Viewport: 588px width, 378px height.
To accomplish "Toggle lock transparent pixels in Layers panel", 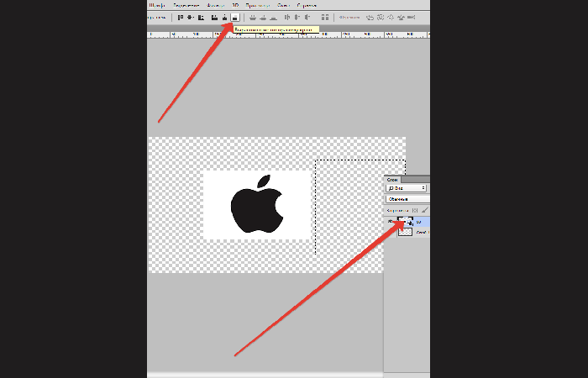I will click(x=415, y=210).
